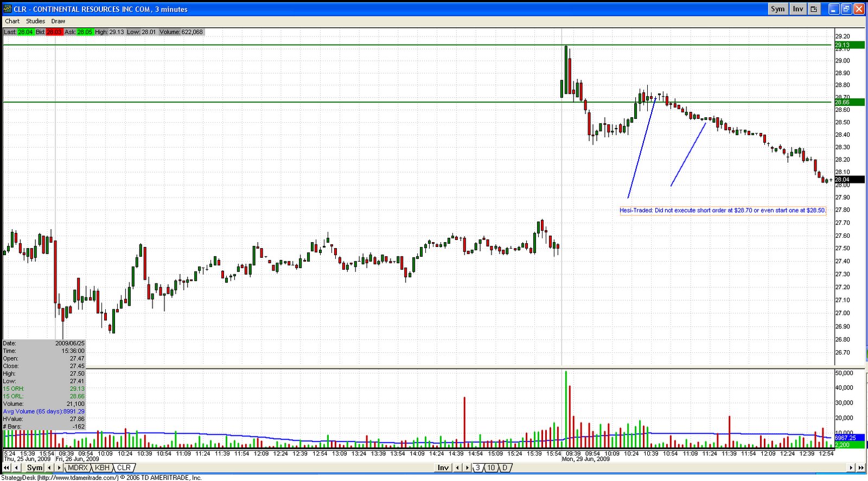Click right arrow next to bottom Sym button
Image resolution: width=868 pixels, height=481 pixels.
tap(59, 467)
